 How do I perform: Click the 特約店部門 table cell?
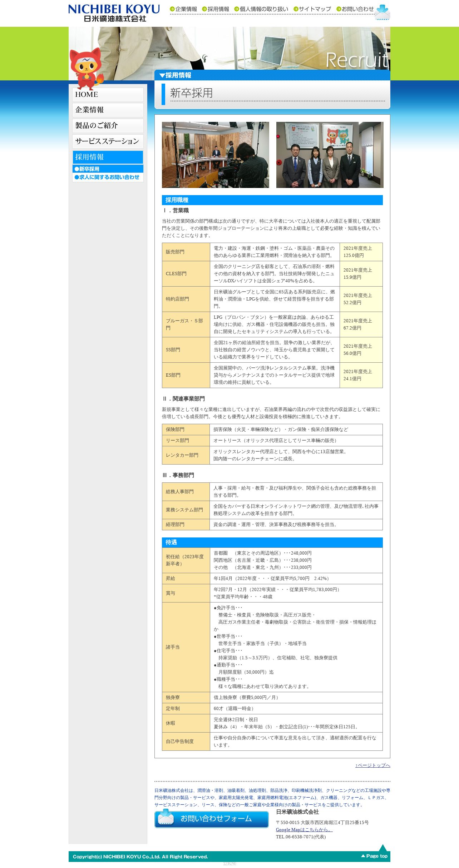pos(186,299)
